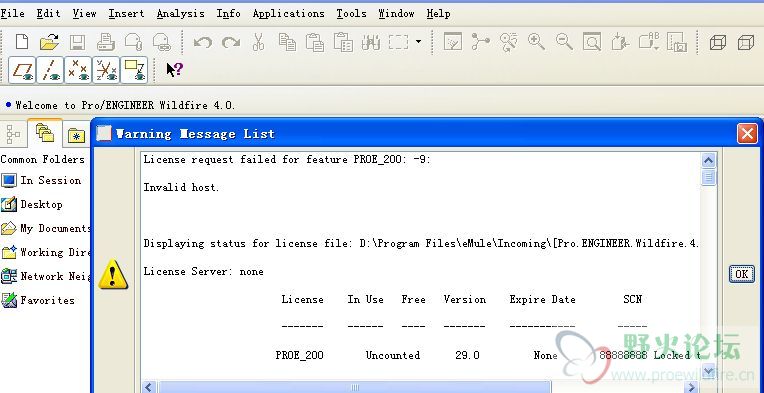764x393 pixels.
Task: Click the Paste Special icon
Action: pos(343,42)
